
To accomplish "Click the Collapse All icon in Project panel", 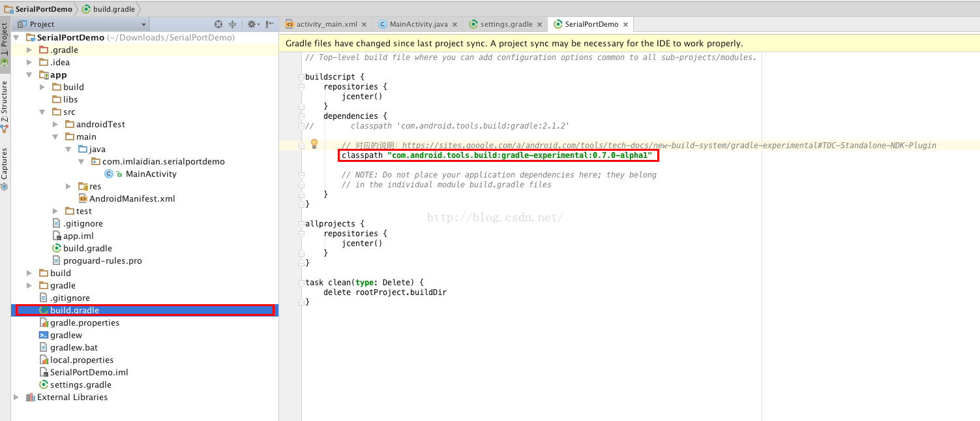I will tap(232, 24).
